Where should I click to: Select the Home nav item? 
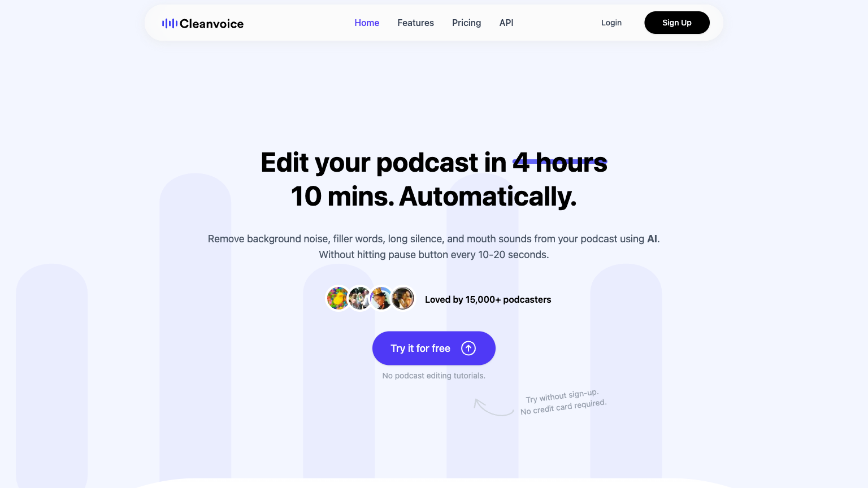click(x=367, y=23)
